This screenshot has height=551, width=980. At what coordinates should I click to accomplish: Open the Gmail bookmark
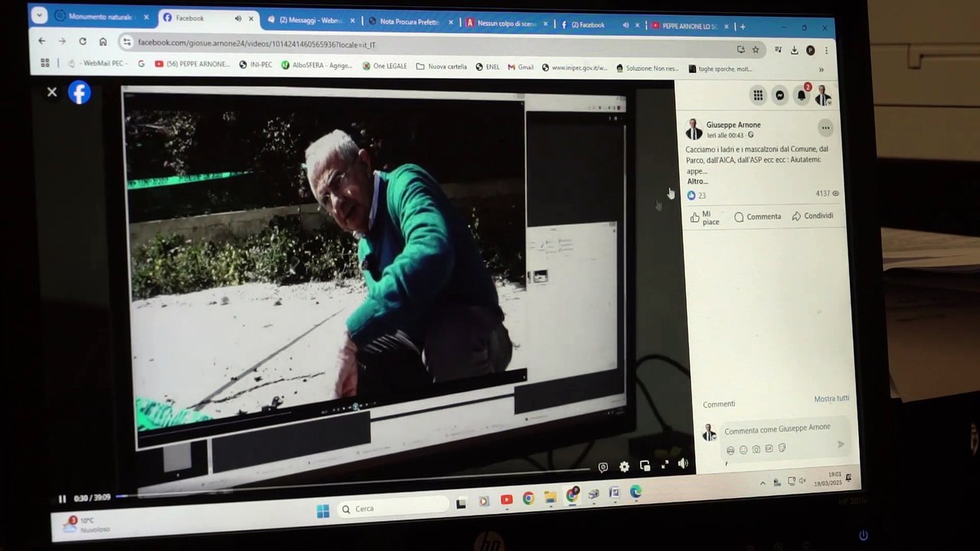click(x=521, y=67)
